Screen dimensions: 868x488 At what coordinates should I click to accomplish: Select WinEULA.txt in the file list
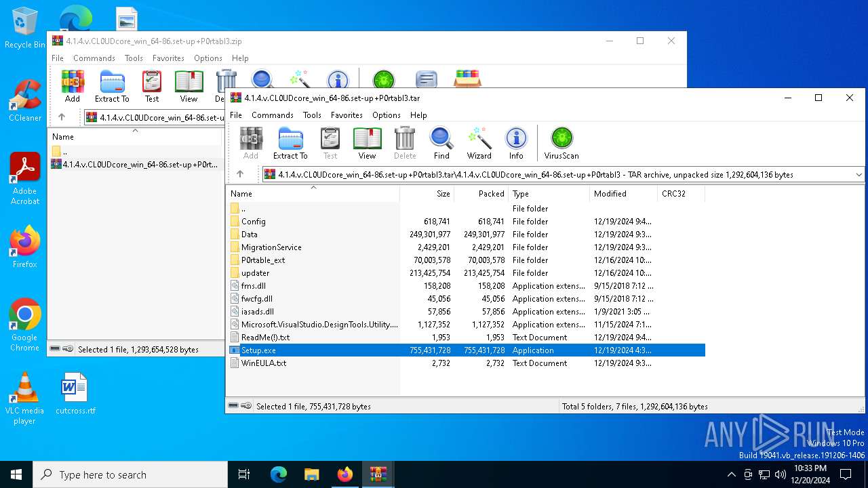[x=467, y=363]
